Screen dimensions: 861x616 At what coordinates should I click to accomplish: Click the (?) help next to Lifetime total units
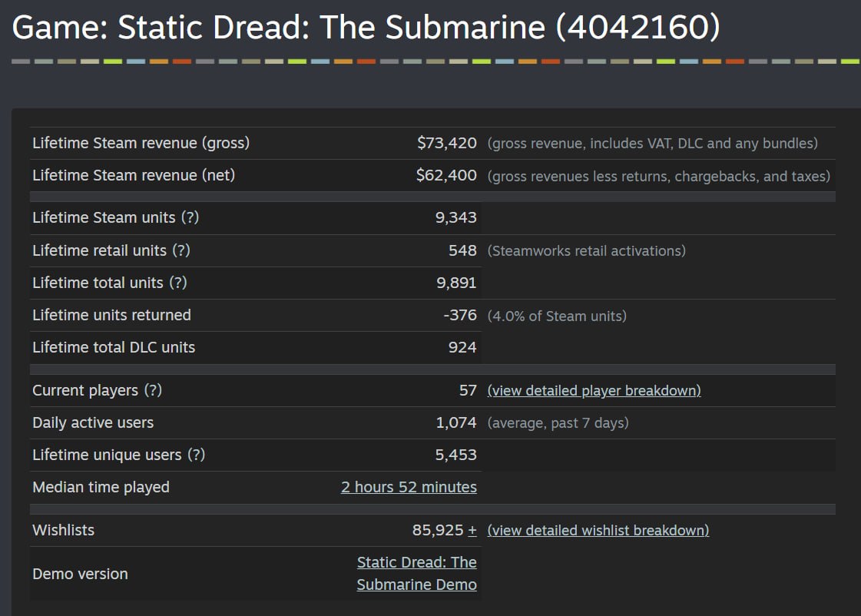click(178, 283)
